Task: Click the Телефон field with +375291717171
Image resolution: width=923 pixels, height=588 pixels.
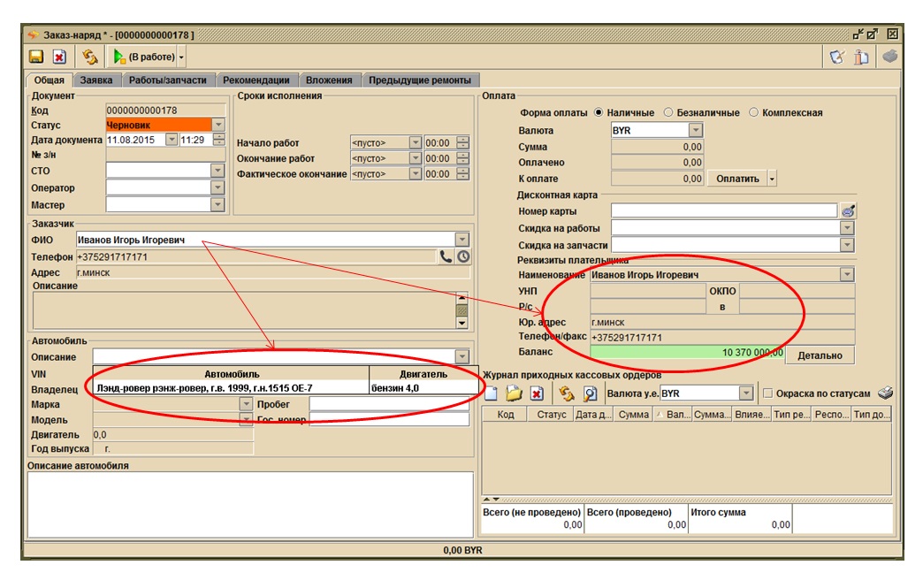Action: click(256, 256)
